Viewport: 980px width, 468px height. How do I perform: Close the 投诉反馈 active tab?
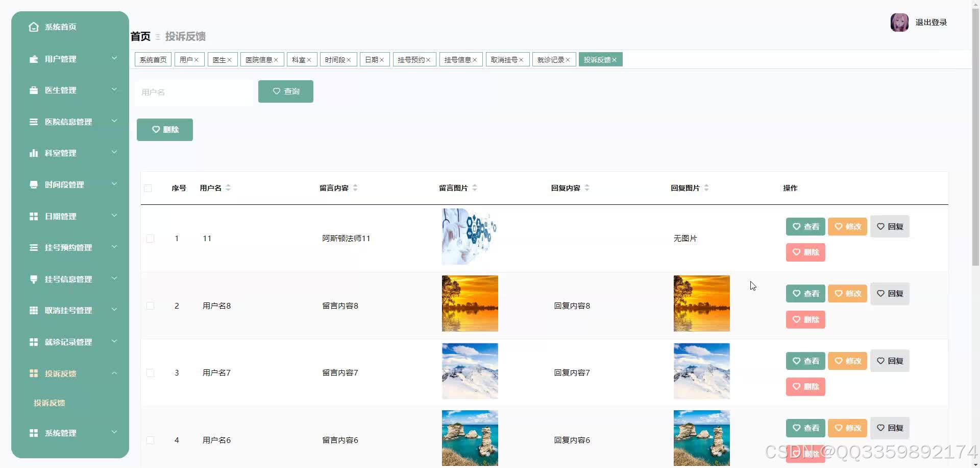pyautogui.click(x=614, y=60)
